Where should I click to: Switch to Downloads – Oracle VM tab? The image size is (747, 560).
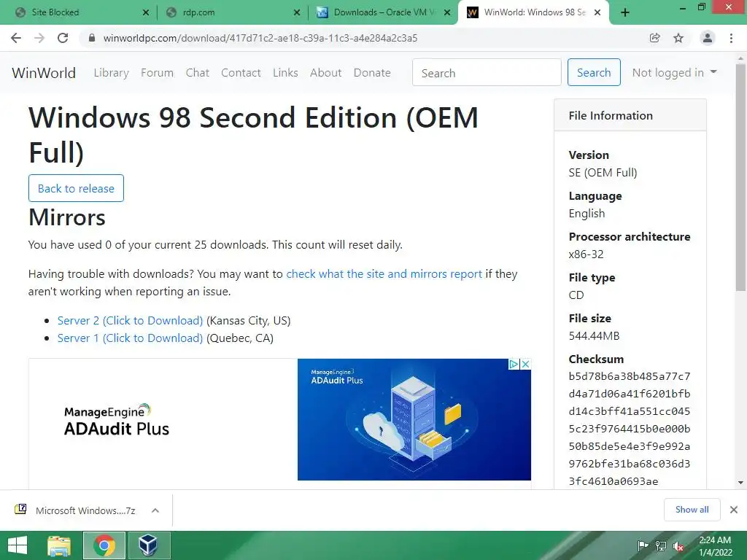[382, 12]
